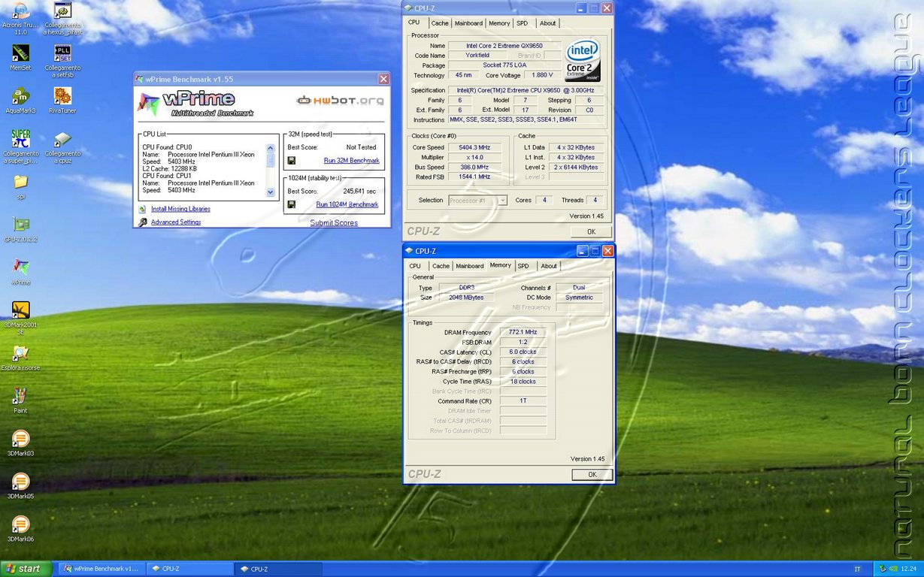Close the wPrime Benchmark window
This screenshot has height=577, width=924.
point(383,79)
